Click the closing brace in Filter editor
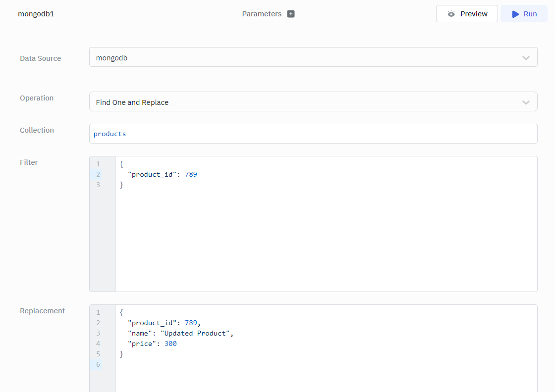This screenshot has width=555, height=392. click(x=121, y=185)
